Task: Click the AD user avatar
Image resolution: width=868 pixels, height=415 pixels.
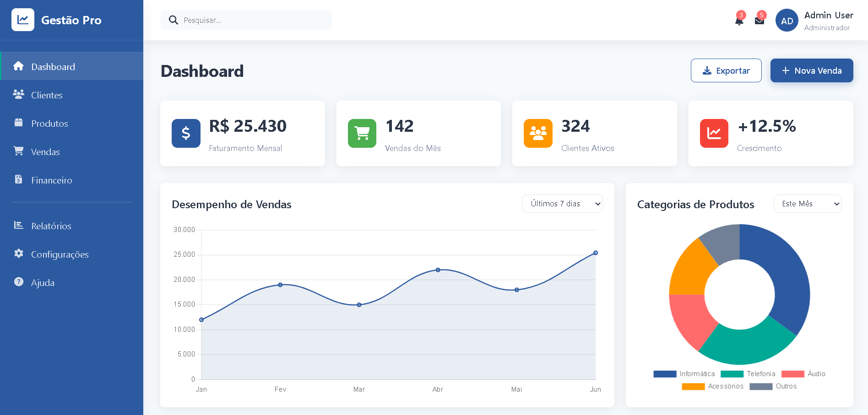Action: tap(787, 21)
